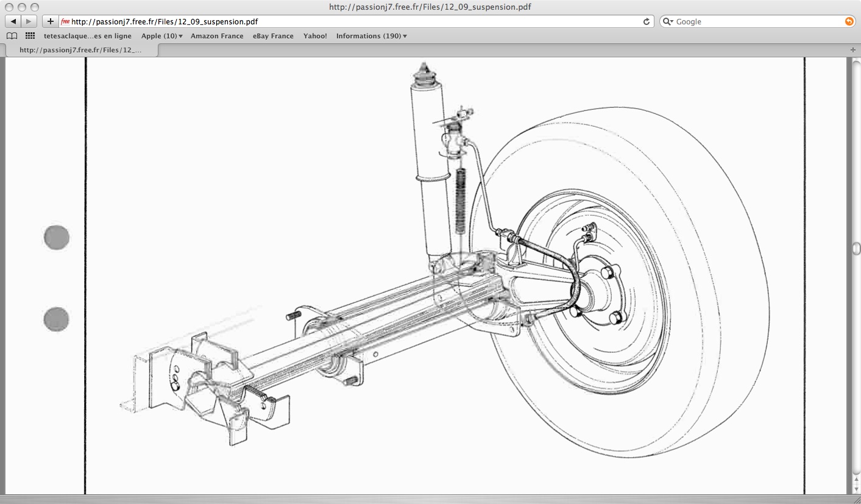
Task: Click the red 'free' favicon in address bar
Action: (x=65, y=21)
